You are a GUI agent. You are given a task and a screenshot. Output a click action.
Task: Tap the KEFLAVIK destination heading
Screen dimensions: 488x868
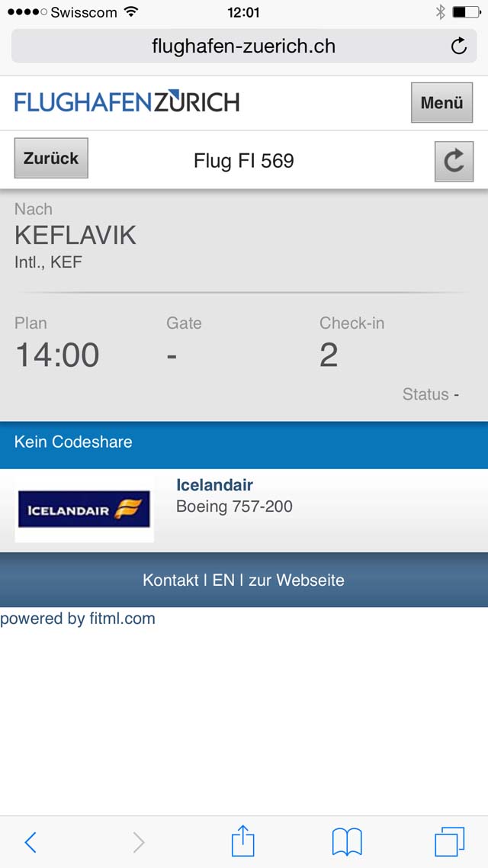click(x=75, y=235)
